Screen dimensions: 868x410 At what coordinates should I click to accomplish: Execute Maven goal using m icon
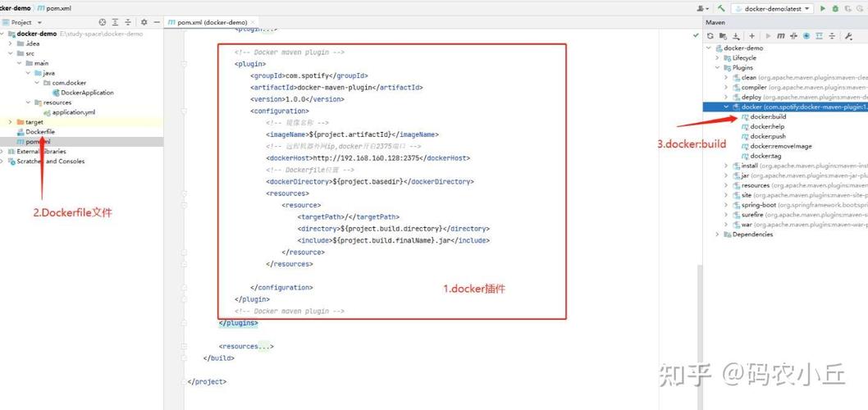[x=780, y=36]
